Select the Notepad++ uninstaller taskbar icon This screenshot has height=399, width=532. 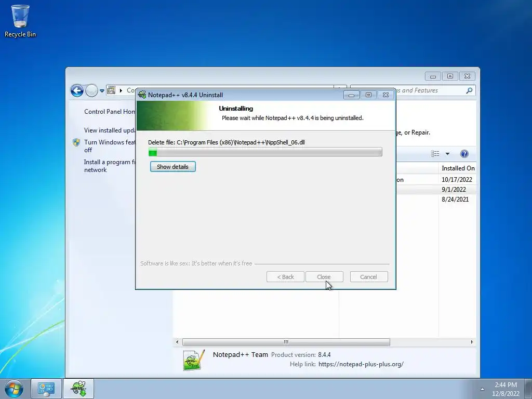tap(78, 389)
